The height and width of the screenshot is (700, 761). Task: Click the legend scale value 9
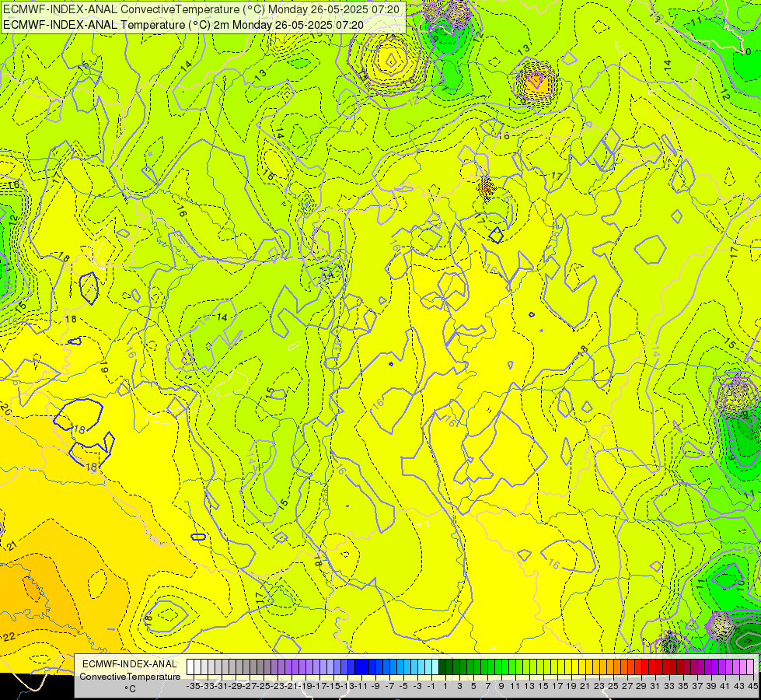pos(501,686)
